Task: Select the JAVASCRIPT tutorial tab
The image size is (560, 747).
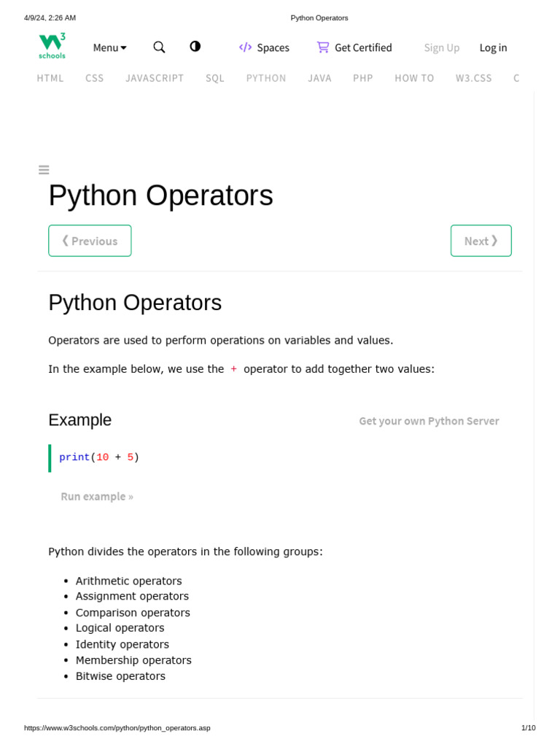Action: [155, 78]
